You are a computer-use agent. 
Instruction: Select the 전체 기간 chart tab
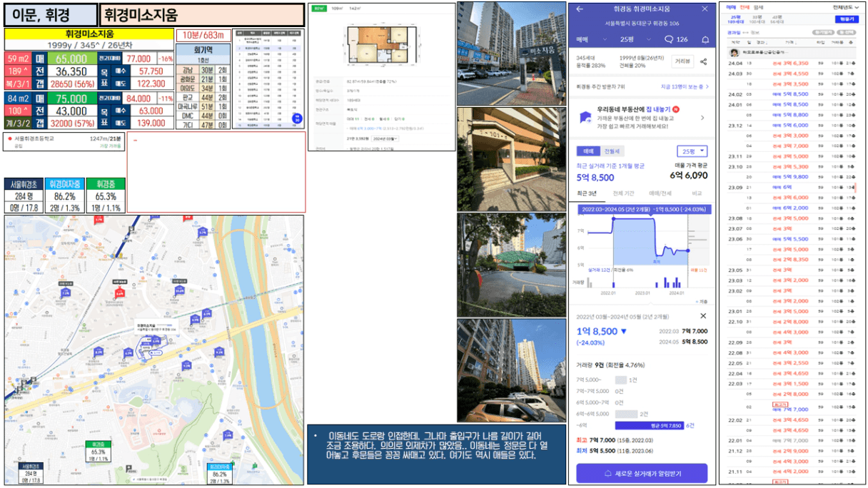pyautogui.click(x=623, y=193)
